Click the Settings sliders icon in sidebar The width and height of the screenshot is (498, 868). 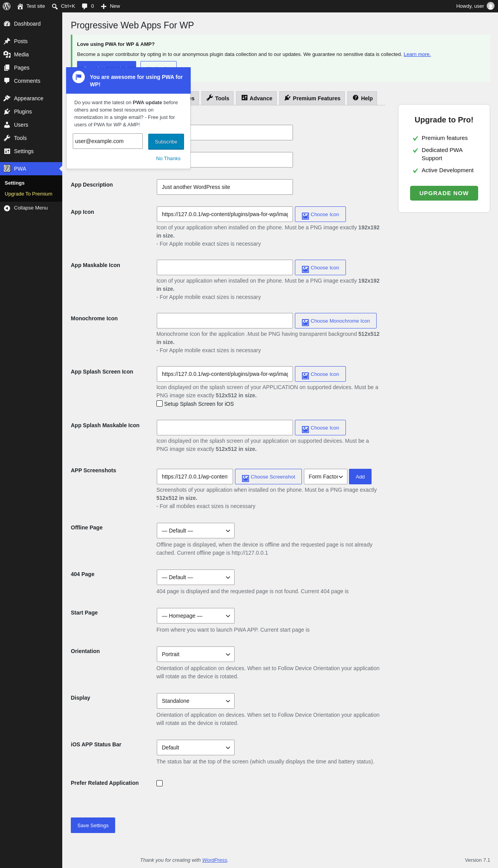coord(7,151)
